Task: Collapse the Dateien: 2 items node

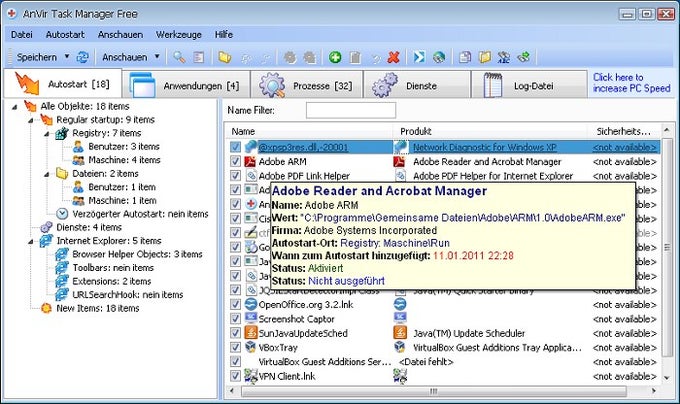Action: (x=46, y=174)
